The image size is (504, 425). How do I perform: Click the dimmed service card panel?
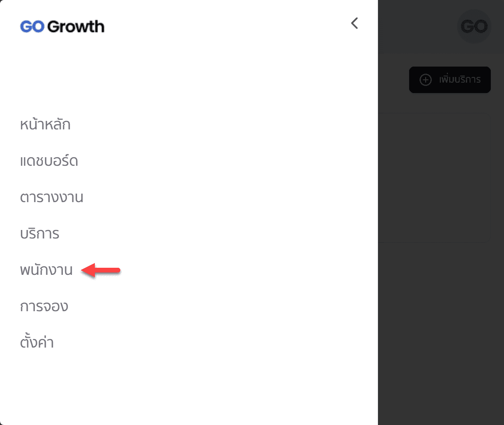[434, 177]
